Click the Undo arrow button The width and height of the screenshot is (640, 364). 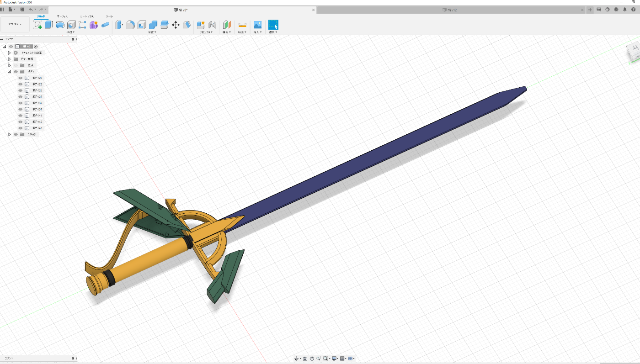[x=31, y=9]
